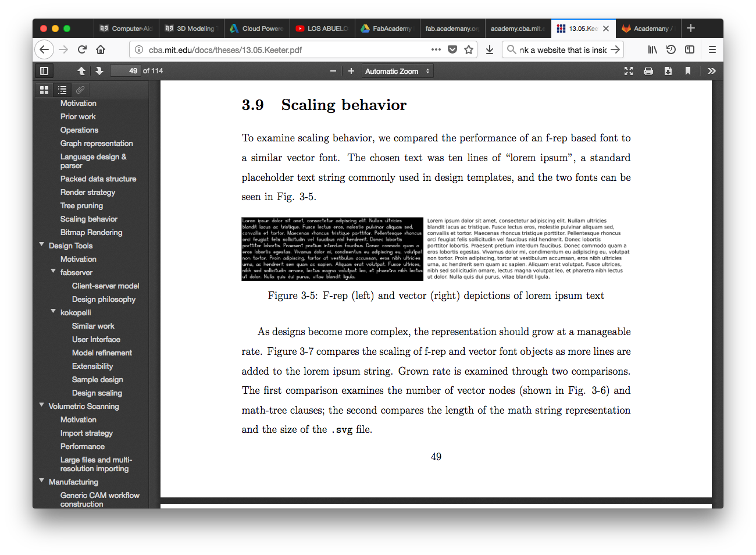
Task: Click the "of 114" page count text
Action: coord(153,71)
